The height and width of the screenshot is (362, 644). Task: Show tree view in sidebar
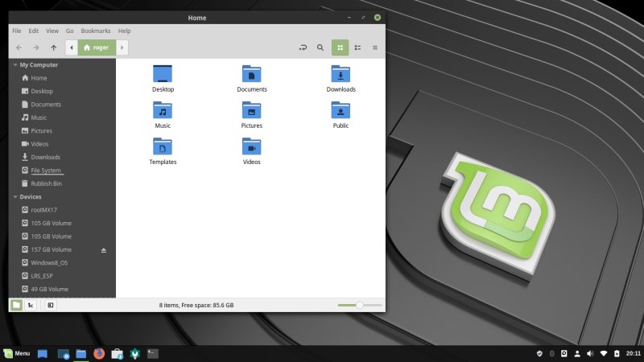[x=31, y=305]
